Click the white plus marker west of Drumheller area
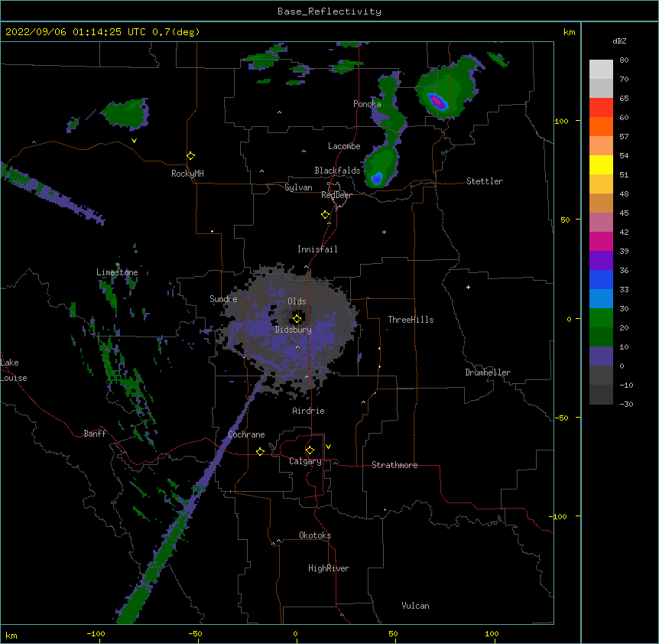The image size is (659, 644). 468,287
